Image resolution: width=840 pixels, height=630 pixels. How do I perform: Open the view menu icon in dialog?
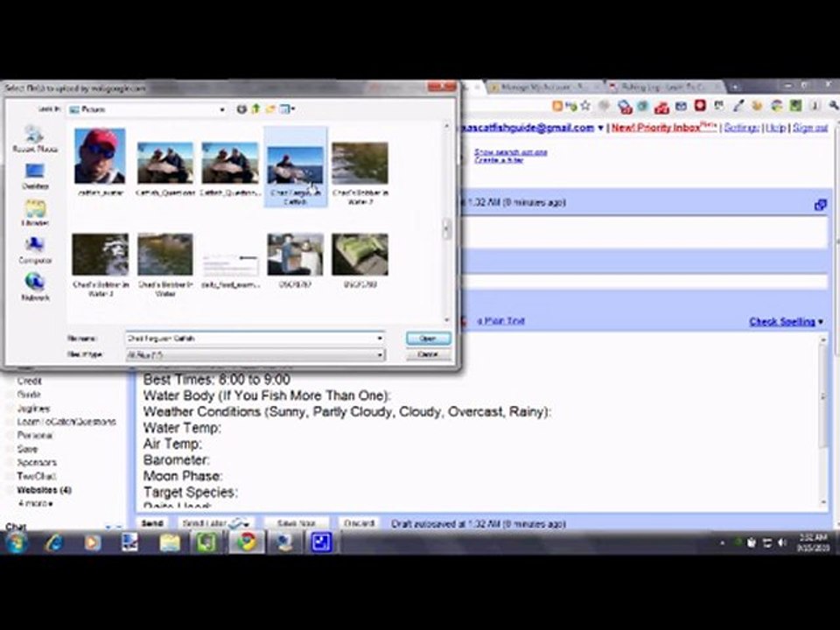click(287, 108)
